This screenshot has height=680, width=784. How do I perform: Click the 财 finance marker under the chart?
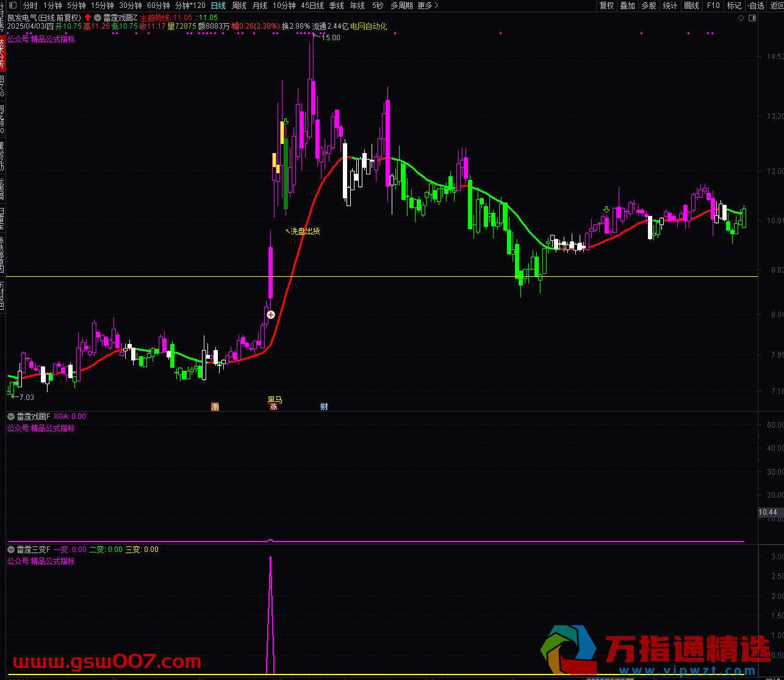pos(325,407)
